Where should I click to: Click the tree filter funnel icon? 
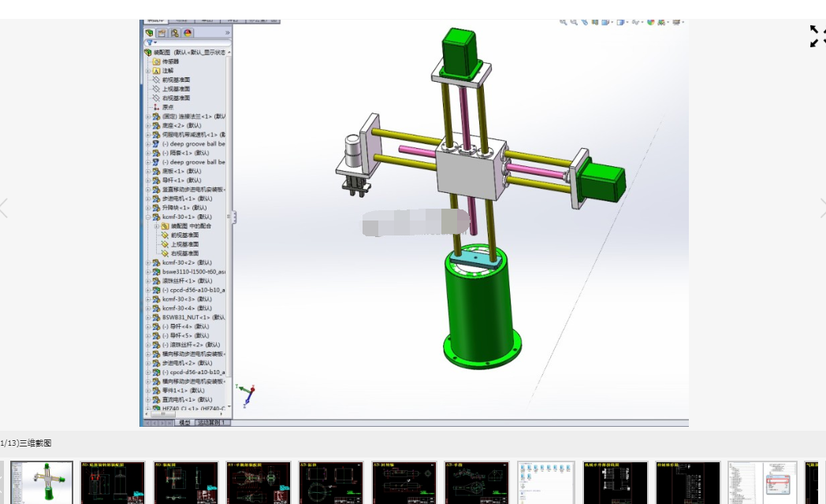click(150, 43)
